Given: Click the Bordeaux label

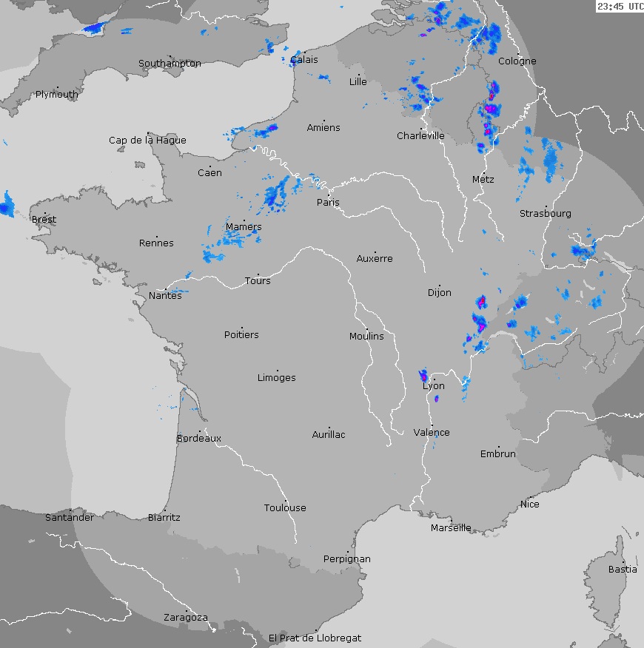Looking at the screenshot, I should (x=199, y=439).
